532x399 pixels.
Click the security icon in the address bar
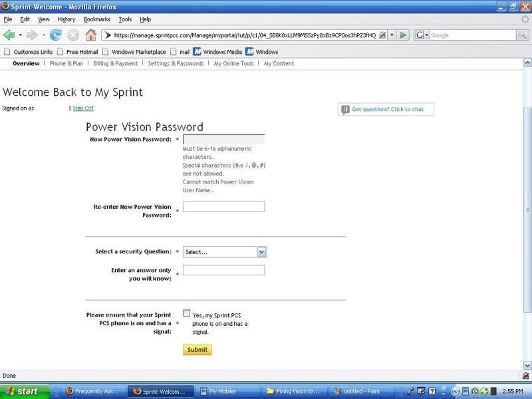pos(382,35)
